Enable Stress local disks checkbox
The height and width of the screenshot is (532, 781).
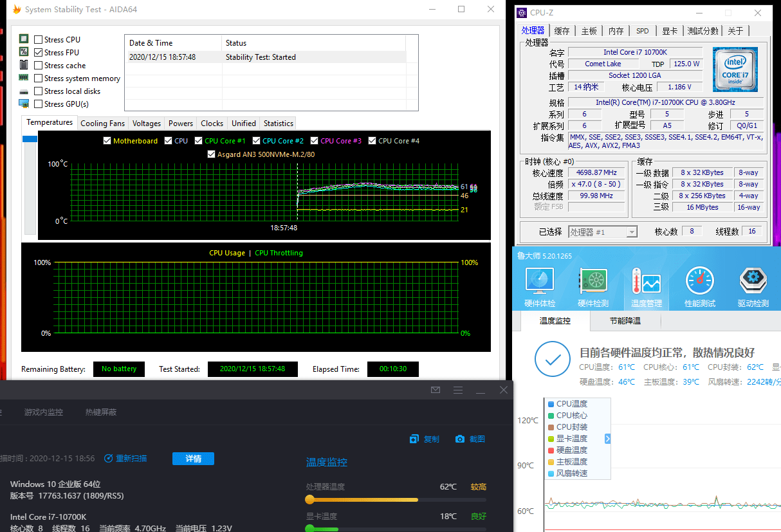[39, 91]
